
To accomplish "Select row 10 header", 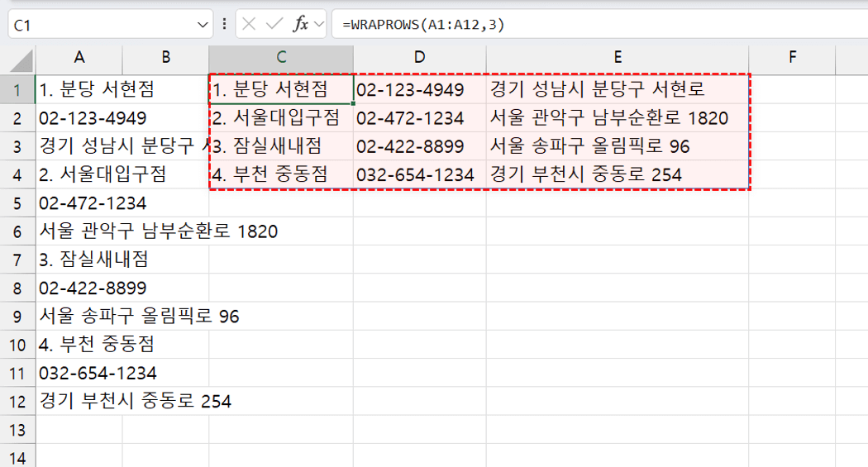I will tap(17, 345).
